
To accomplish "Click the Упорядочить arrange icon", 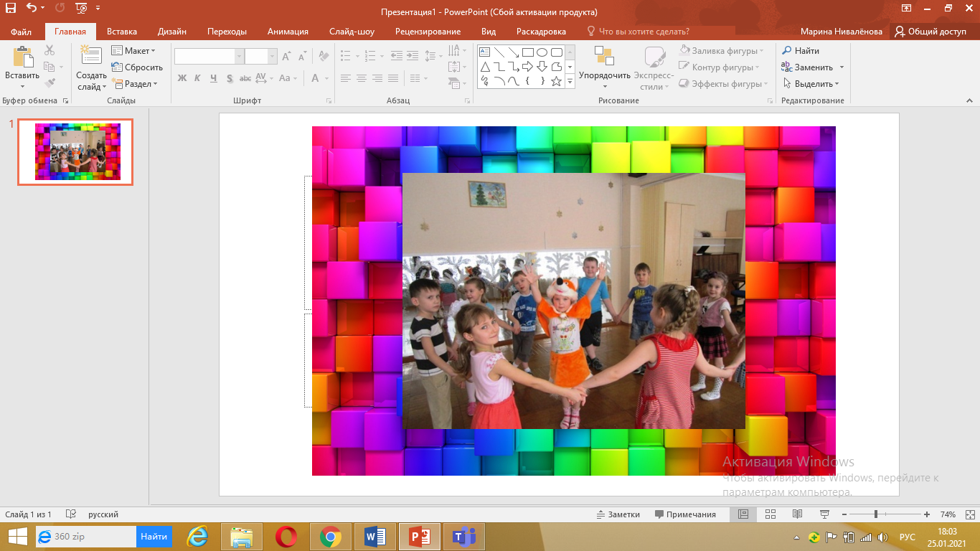I will pos(604,56).
